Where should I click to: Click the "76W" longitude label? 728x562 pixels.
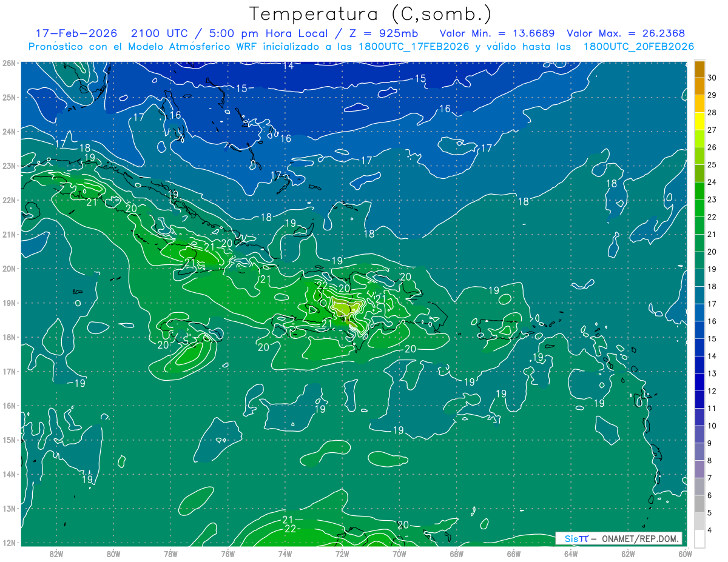(227, 554)
